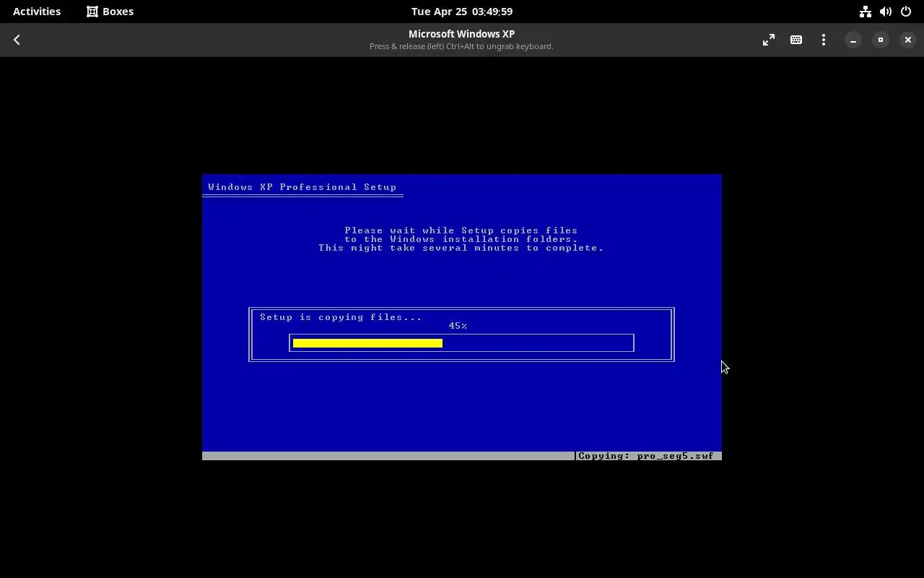
Task: Open the Activities overview
Action: click(37, 12)
